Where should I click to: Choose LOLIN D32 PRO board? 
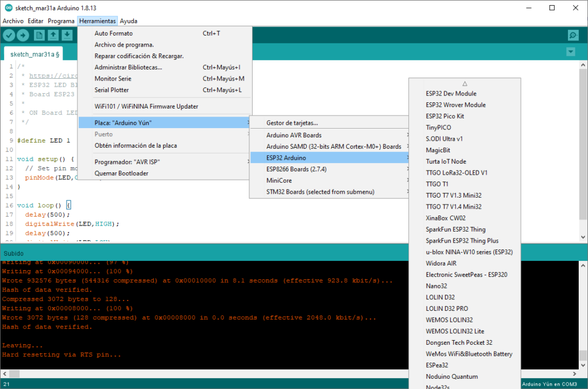pyautogui.click(x=465, y=309)
